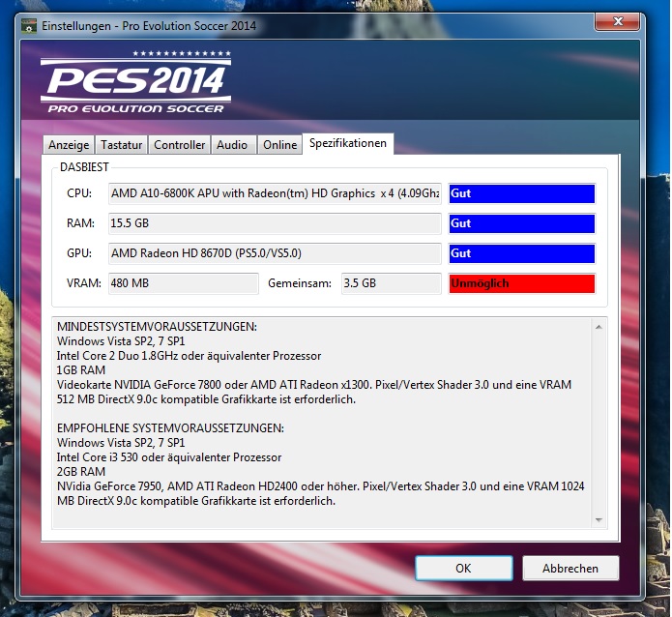Screen dimensions: 672x617
Task: Click the blue Gut indicator for RAM
Action: click(x=522, y=223)
